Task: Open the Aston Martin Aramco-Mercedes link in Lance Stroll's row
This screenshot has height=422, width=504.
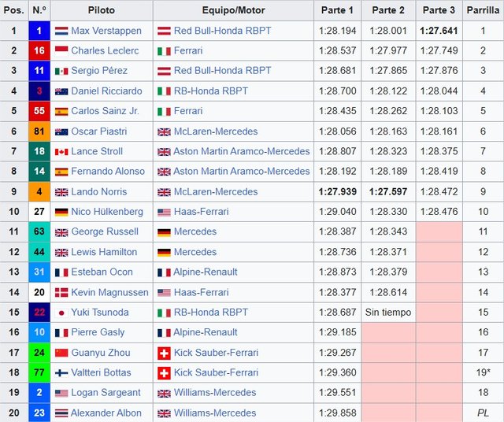Action: [x=242, y=151]
